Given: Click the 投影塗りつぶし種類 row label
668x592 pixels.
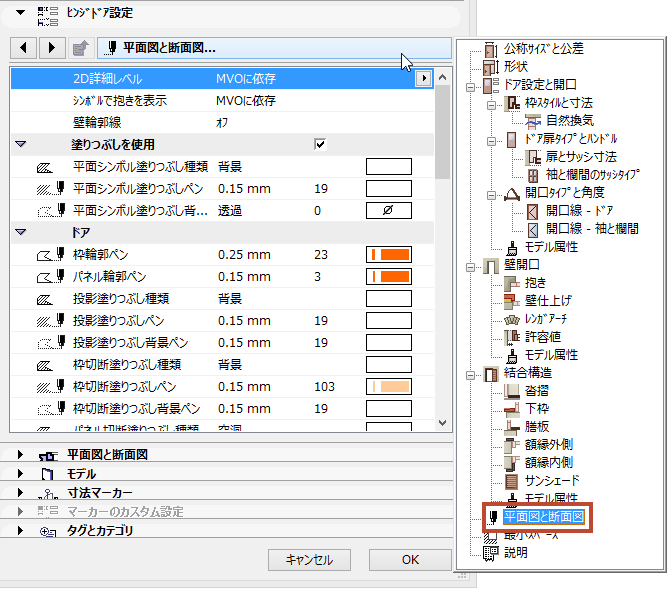Looking at the screenshot, I should (x=121, y=299).
